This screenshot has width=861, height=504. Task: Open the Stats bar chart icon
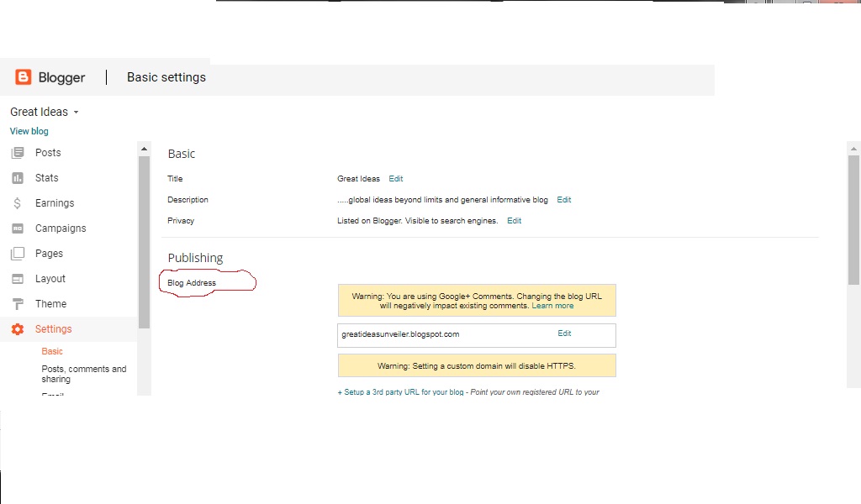pyautogui.click(x=18, y=178)
